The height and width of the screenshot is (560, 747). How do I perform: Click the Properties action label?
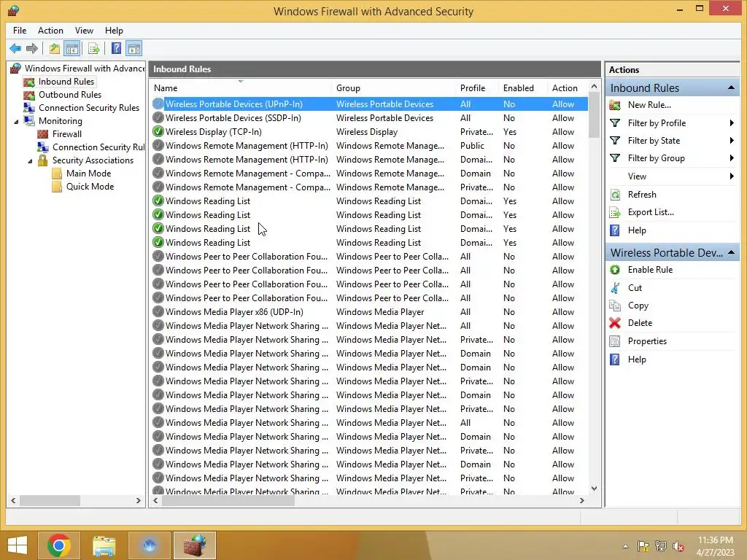click(x=647, y=341)
